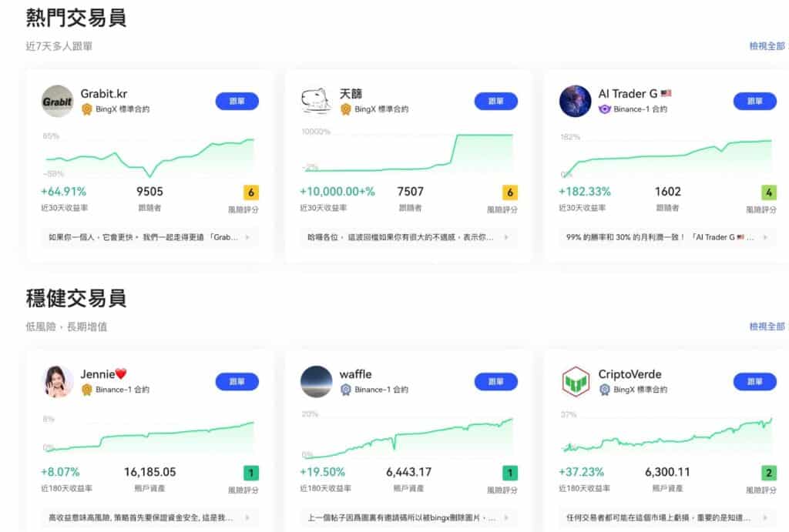Expand Grabit.kr description text arrow

[247, 238]
